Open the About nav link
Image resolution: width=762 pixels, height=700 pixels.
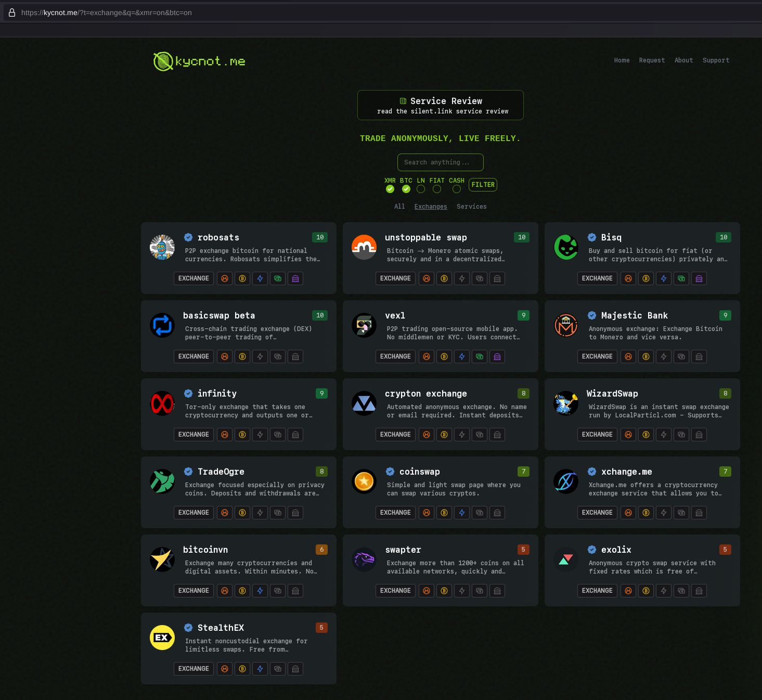pyautogui.click(x=683, y=60)
